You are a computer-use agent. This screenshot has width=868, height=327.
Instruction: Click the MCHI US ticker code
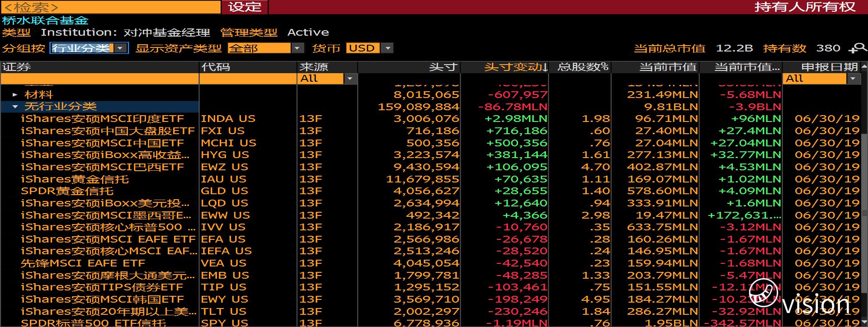(229, 143)
